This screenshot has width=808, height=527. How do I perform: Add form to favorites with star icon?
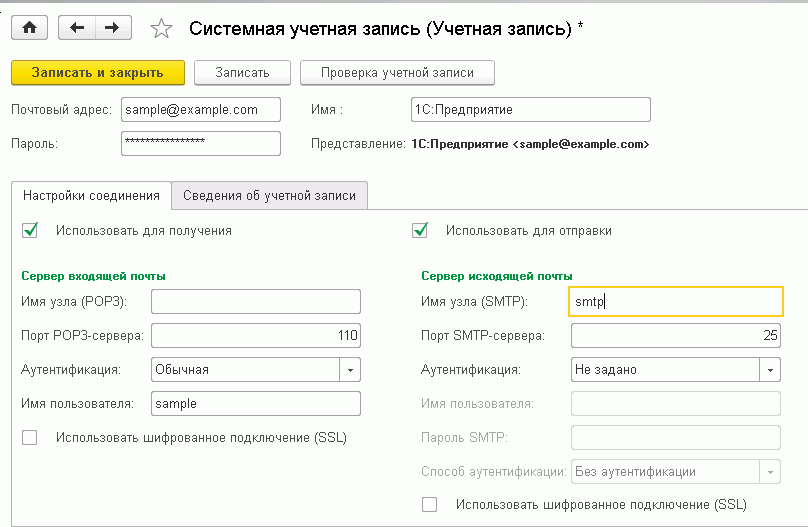click(x=161, y=29)
